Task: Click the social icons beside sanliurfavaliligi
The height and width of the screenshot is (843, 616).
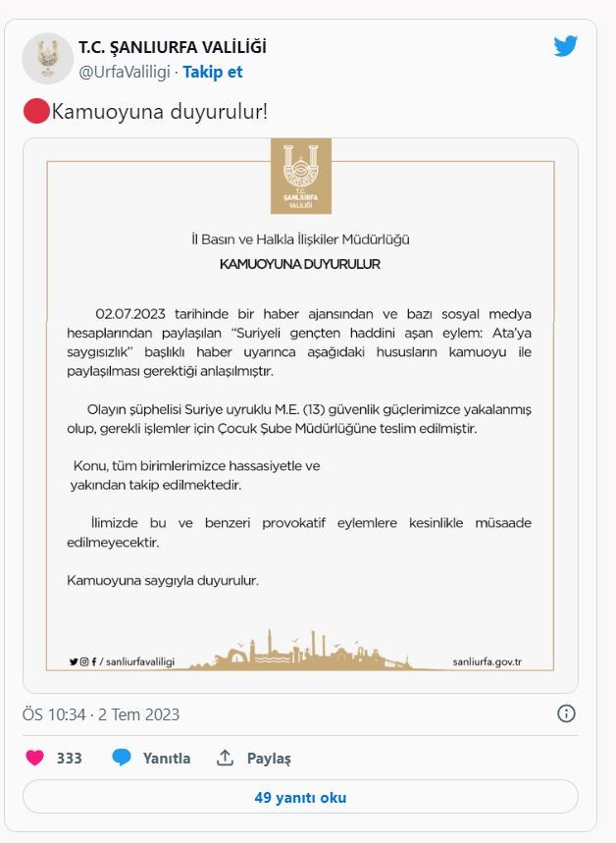Action: (82, 661)
